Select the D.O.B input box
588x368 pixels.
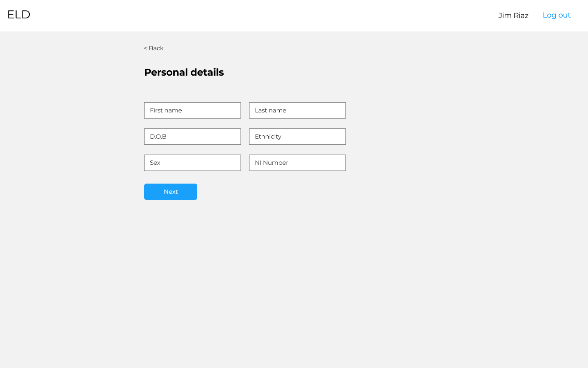[x=192, y=137]
